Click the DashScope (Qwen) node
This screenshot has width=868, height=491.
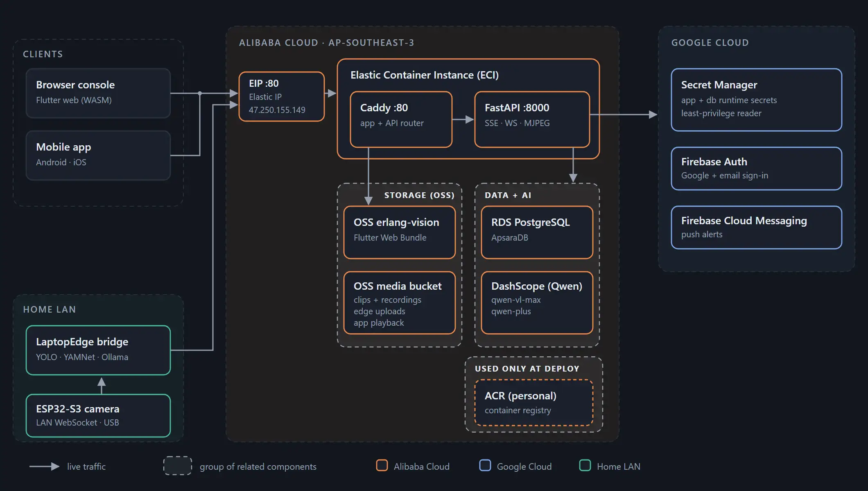coord(537,303)
